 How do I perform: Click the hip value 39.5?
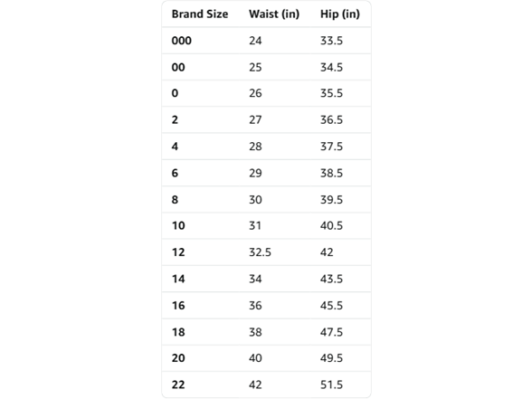(x=331, y=199)
